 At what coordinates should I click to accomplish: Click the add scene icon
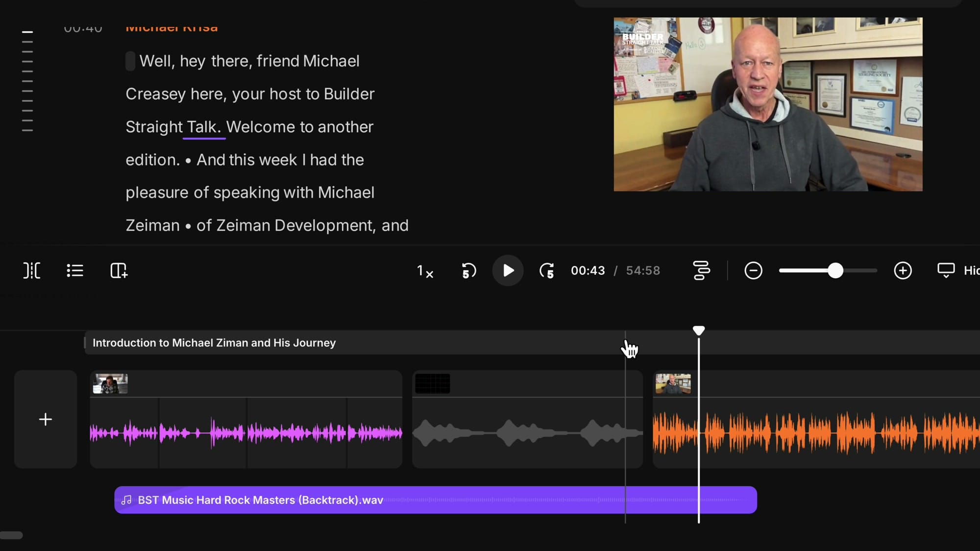point(118,270)
